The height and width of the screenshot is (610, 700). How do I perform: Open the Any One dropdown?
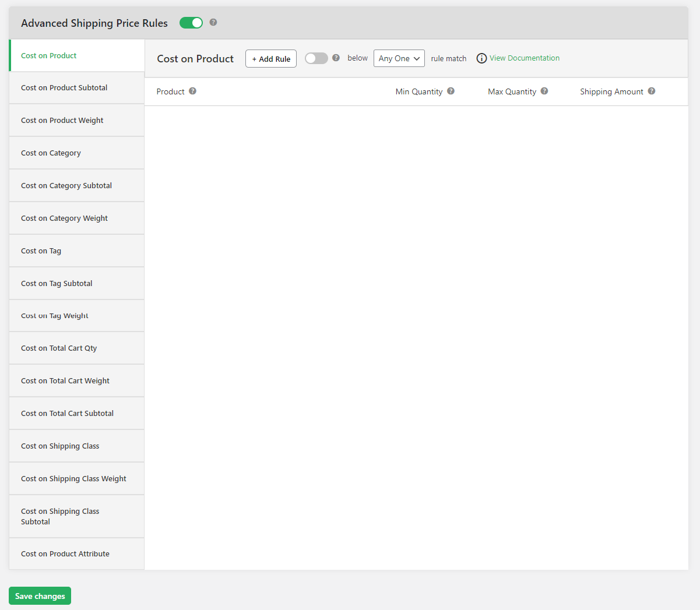tap(399, 58)
